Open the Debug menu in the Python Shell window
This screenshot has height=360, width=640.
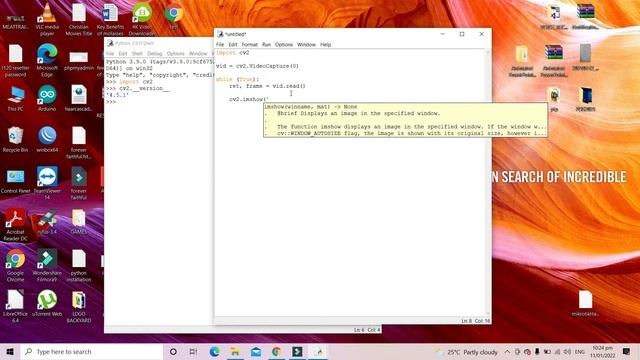[x=155, y=53]
